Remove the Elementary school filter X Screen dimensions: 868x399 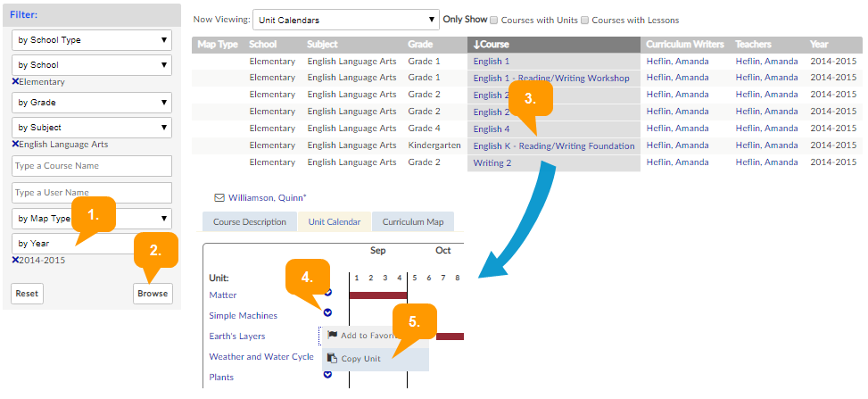(x=15, y=81)
